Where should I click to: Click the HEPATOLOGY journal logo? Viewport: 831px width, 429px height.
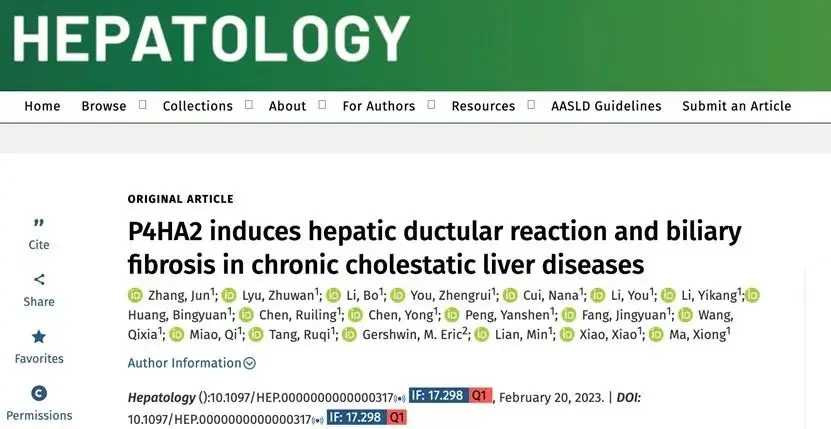point(211,38)
